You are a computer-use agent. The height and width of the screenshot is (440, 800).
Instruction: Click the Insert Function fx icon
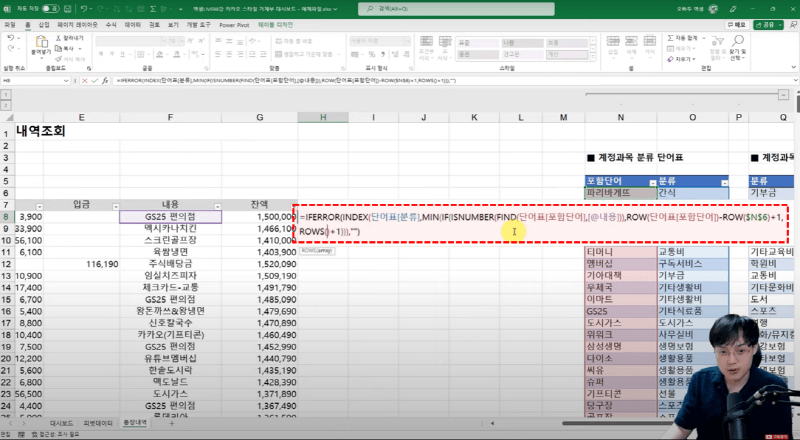(107, 78)
